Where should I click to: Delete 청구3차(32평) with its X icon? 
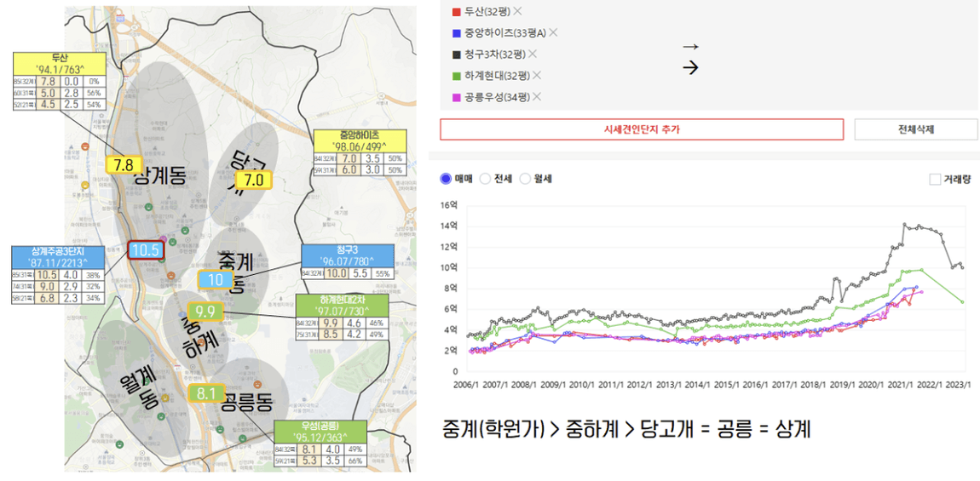533,54
